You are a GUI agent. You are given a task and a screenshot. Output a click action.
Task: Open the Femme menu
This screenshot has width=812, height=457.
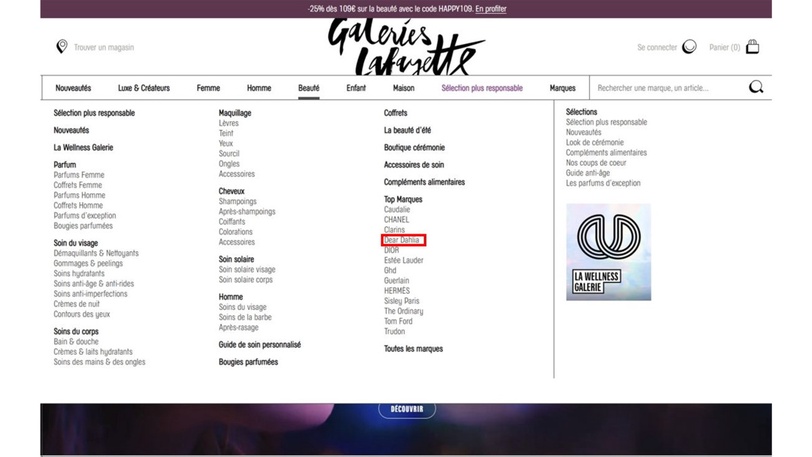pyautogui.click(x=208, y=88)
